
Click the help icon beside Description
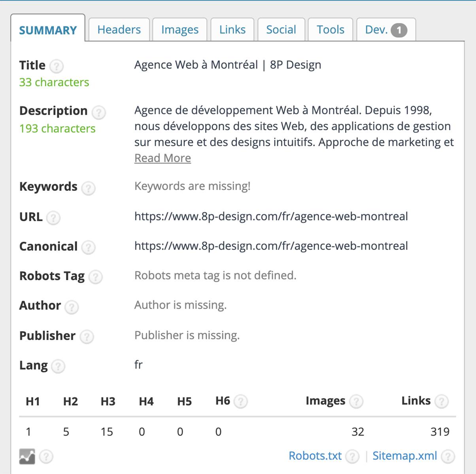[x=98, y=112]
